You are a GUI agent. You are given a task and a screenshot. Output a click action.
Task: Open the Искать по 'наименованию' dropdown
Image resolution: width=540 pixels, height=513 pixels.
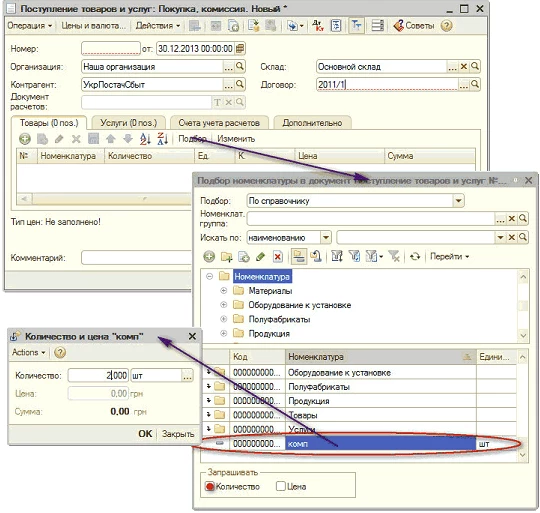click(x=326, y=237)
